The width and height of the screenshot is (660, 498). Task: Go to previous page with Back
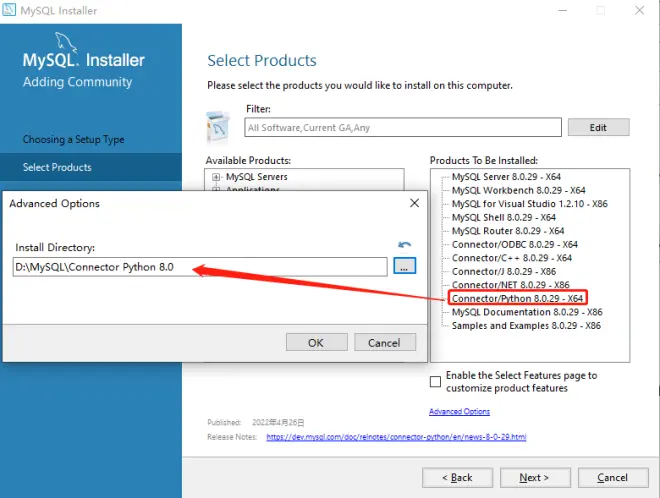click(x=457, y=477)
